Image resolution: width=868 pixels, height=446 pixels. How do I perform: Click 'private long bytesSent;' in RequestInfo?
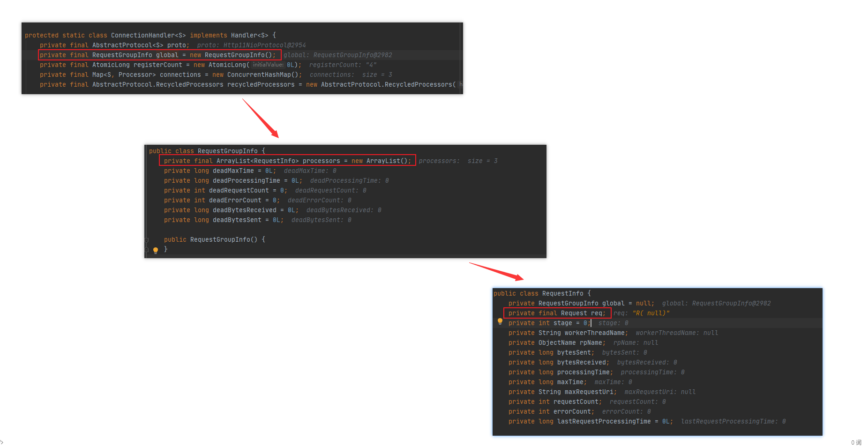552,352
